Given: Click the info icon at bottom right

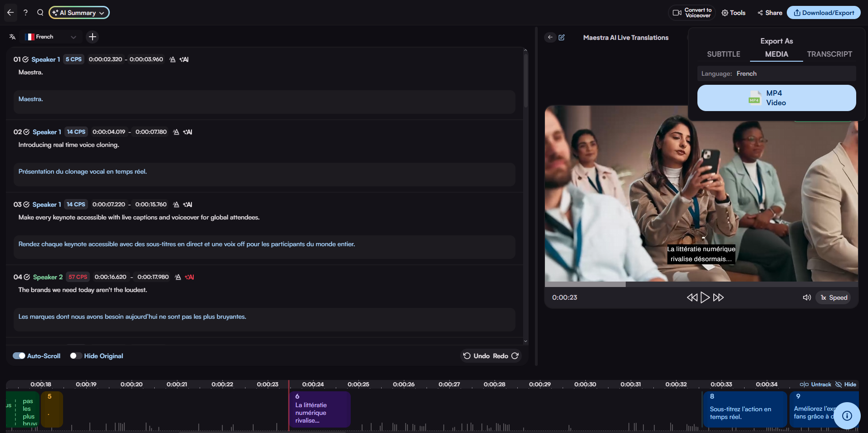Looking at the screenshot, I should 847,416.
